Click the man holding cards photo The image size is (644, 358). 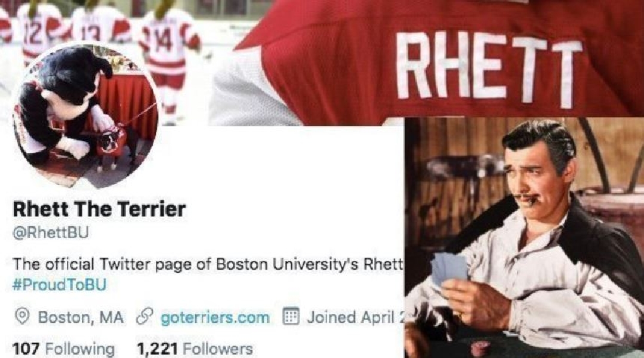pyautogui.click(x=524, y=237)
